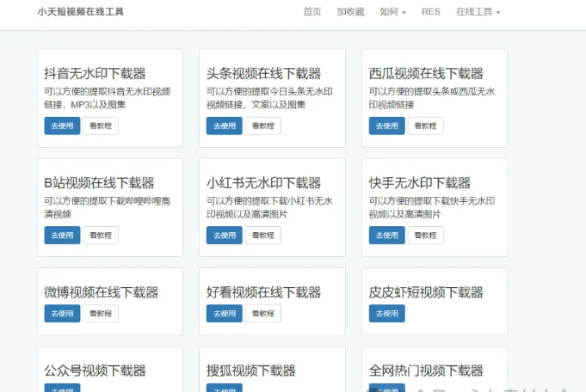The width and height of the screenshot is (586, 392).
Task: Click description mentioning 小红书无水印视频以及高清图片
Action: 270,207
